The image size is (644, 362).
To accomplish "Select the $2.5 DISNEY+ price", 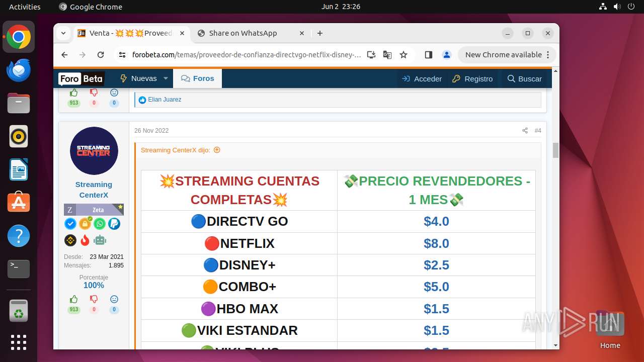I will pyautogui.click(x=436, y=265).
